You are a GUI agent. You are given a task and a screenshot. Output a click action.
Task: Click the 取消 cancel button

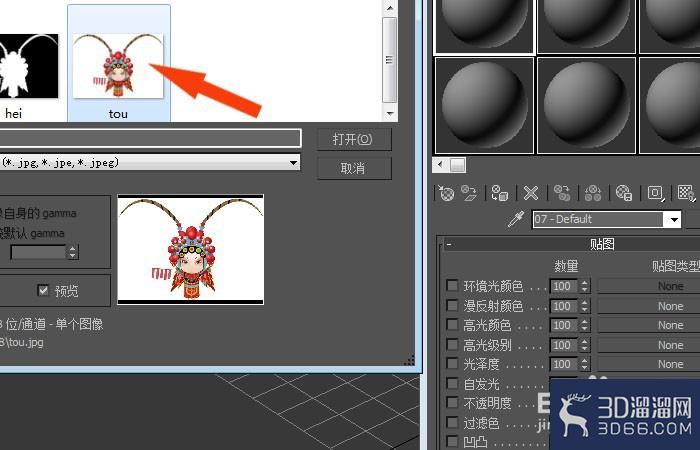tap(354, 168)
